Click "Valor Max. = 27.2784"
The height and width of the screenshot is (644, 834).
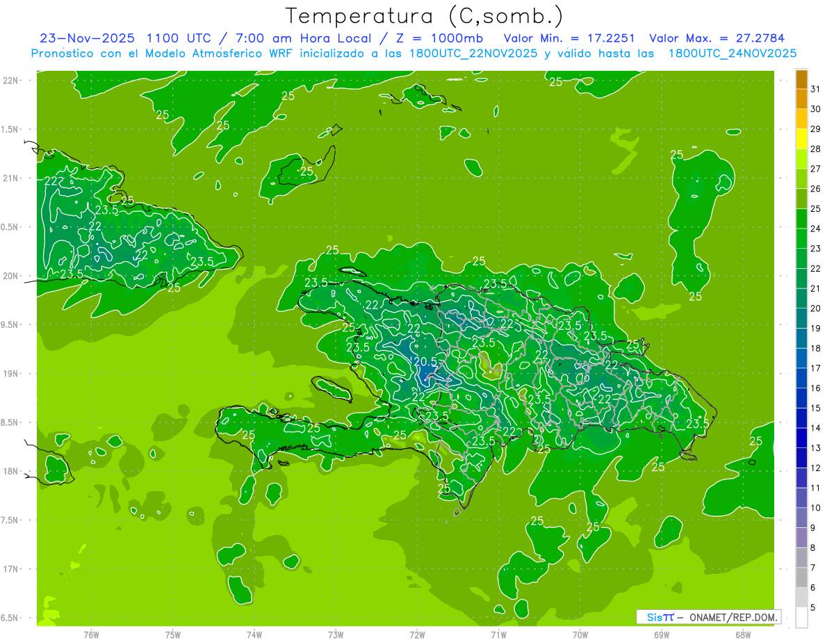tap(717, 38)
